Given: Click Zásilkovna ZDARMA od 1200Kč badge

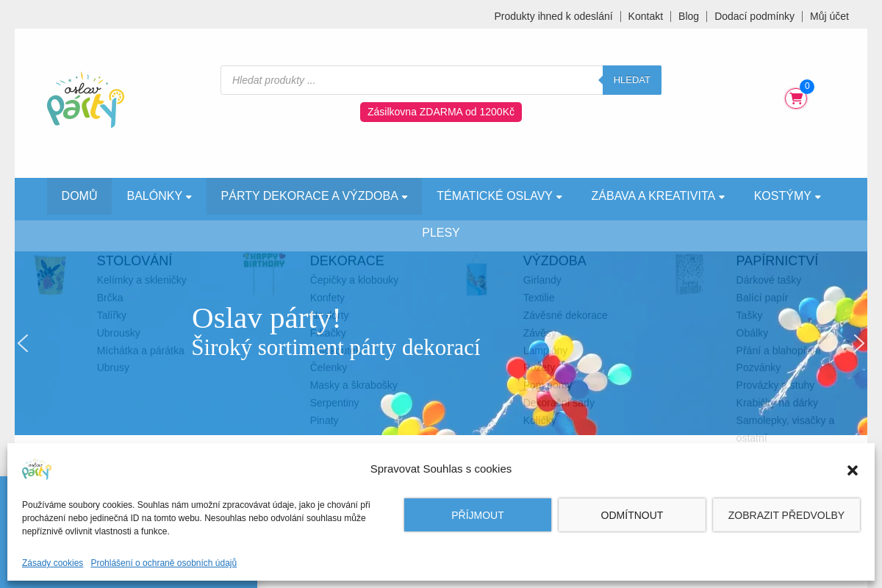Looking at the screenshot, I should pyautogui.click(x=441, y=112).
